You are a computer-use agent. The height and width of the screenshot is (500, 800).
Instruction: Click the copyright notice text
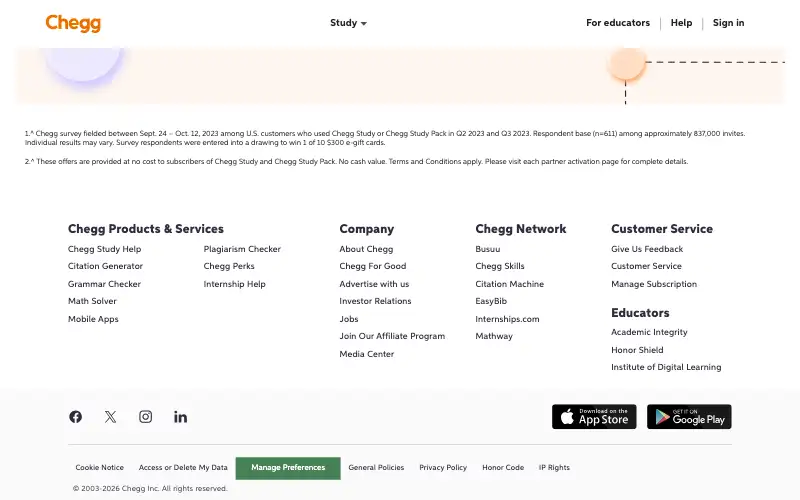150,488
